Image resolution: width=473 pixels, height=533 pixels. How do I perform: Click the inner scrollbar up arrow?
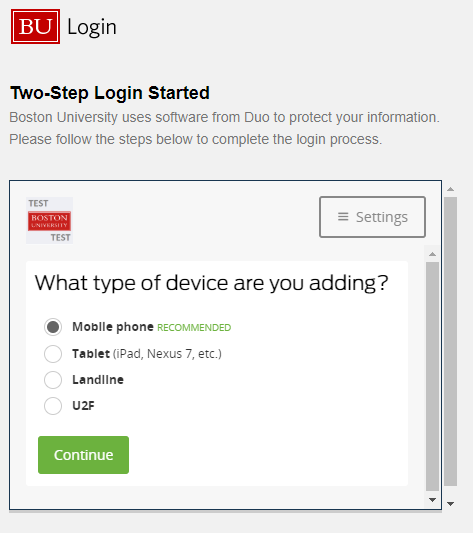coord(433,254)
